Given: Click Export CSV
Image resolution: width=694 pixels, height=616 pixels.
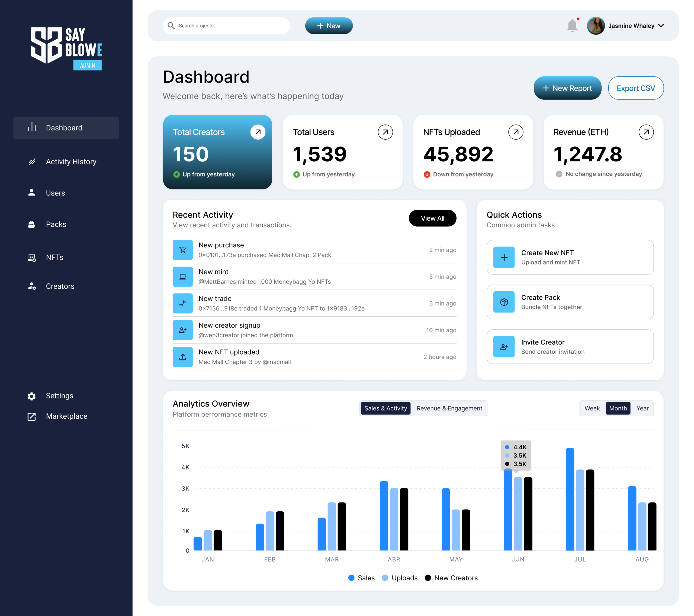Looking at the screenshot, I should [x=636, y=88].
